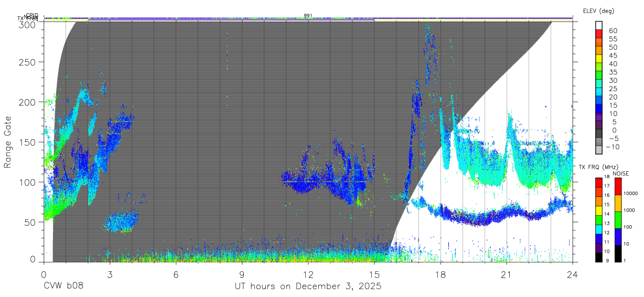Click the green swatch in the NOISE bar
This screenshot has width=644, height=297.
pyautogui.click(x=617, y=219)
